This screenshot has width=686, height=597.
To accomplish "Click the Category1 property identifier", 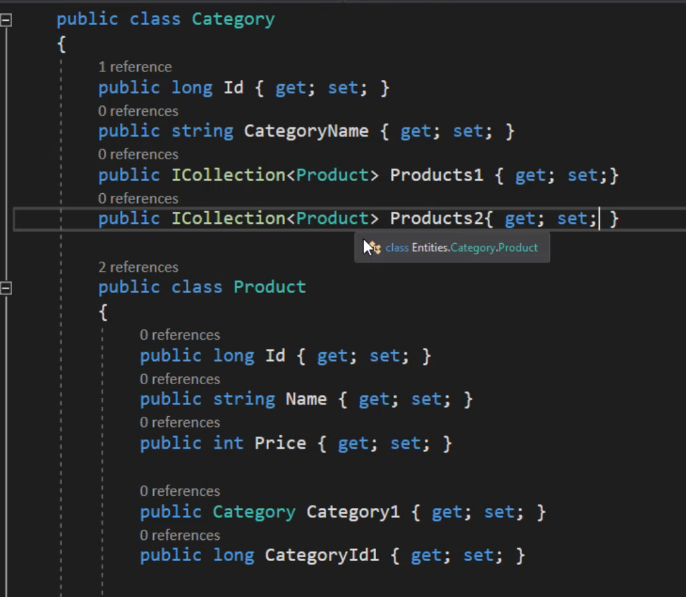I will 353,512.
